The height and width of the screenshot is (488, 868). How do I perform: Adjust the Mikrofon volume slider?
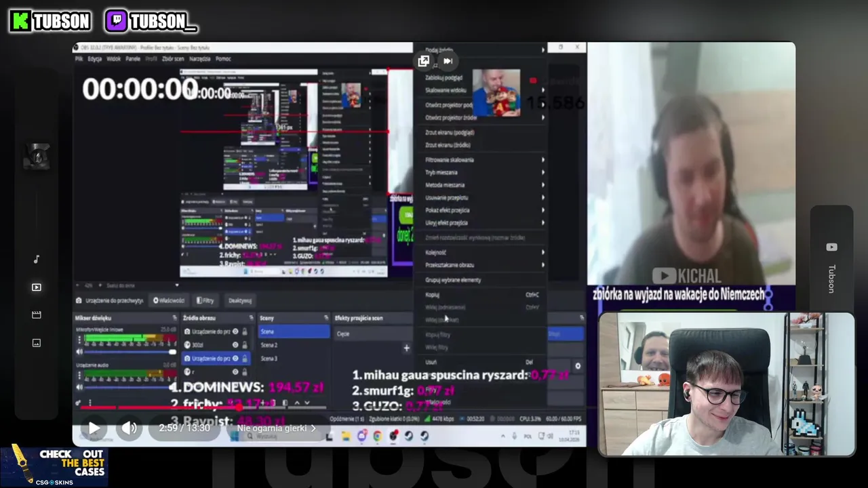tap(130, 352)
